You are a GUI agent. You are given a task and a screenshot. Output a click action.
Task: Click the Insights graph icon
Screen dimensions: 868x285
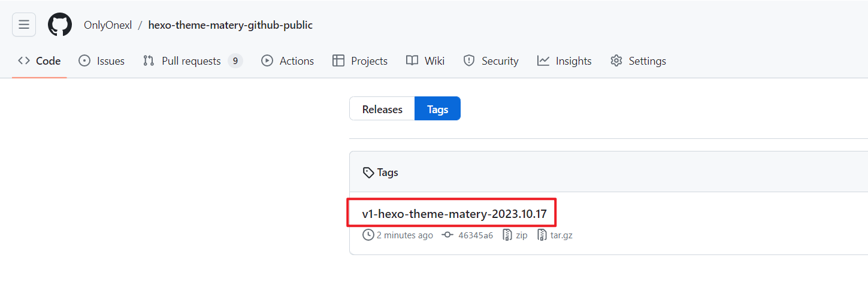(543, 61)
